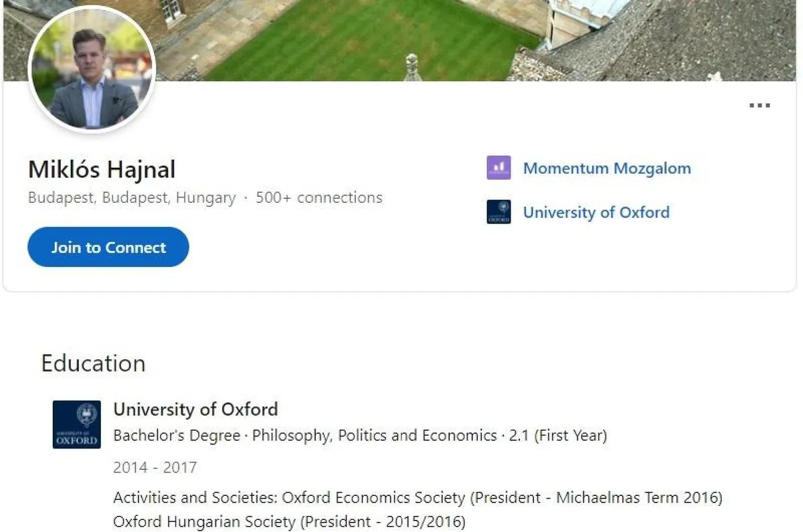Click the 2014 - 2017 date range
The width and height of the screenshot is (803, 532).
pos(155,467)
